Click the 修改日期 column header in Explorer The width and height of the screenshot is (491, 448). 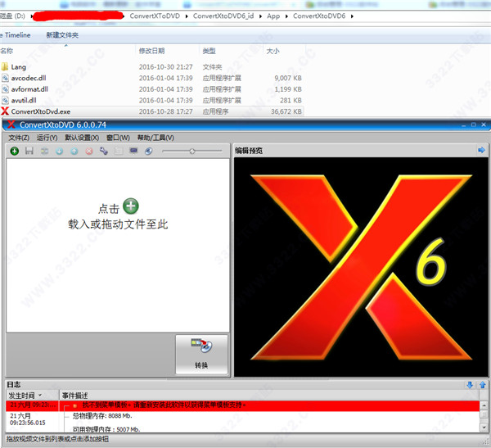point(152,51)
